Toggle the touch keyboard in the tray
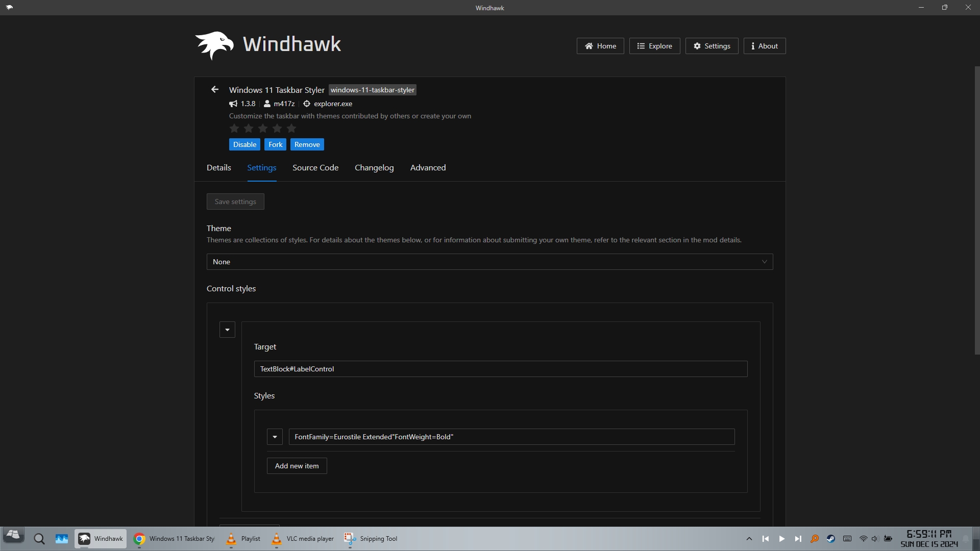 (847, 539)
